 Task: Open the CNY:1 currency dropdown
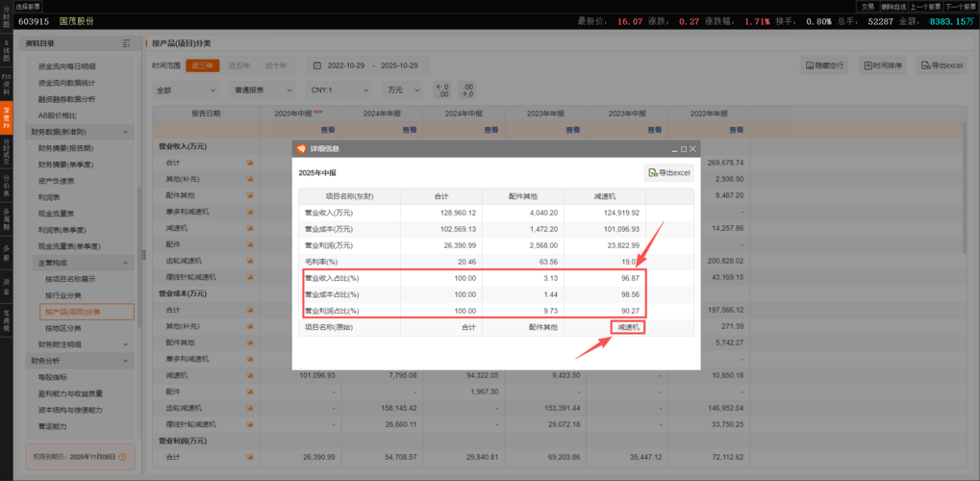coord(338,90)
